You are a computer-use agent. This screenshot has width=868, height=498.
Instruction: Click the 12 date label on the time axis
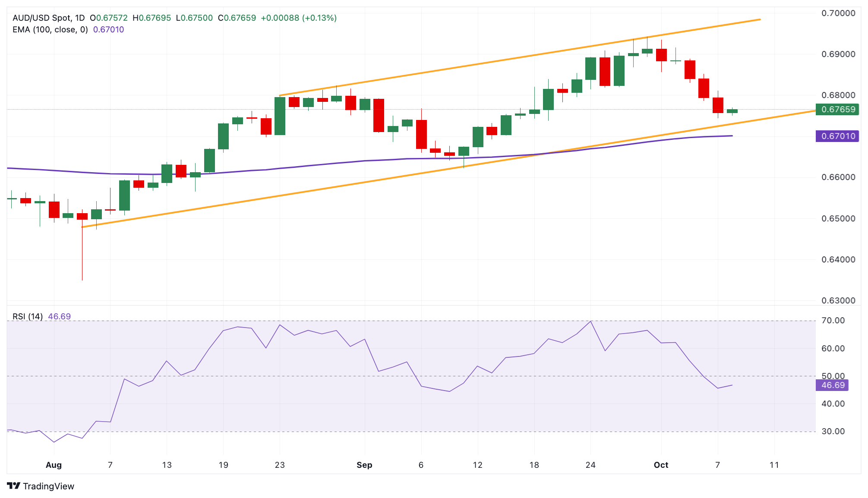477,465
